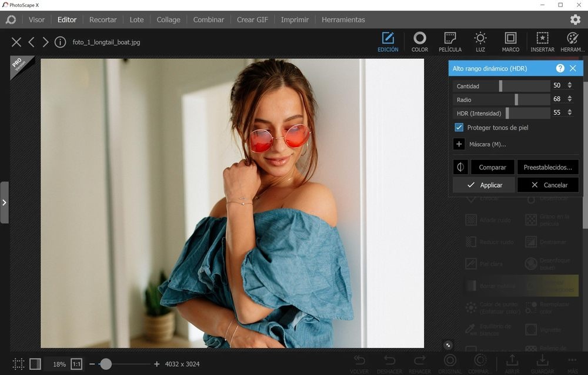Expand the Máscara (M) plus button
Image resolution: width=588 pixels, height=375 pixels.
tap(459, 144)
